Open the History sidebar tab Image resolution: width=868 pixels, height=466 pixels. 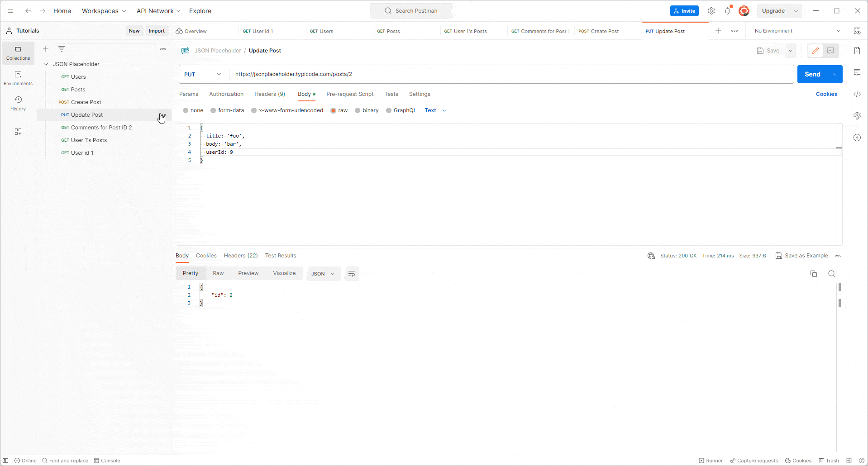(x=18, y=104)
